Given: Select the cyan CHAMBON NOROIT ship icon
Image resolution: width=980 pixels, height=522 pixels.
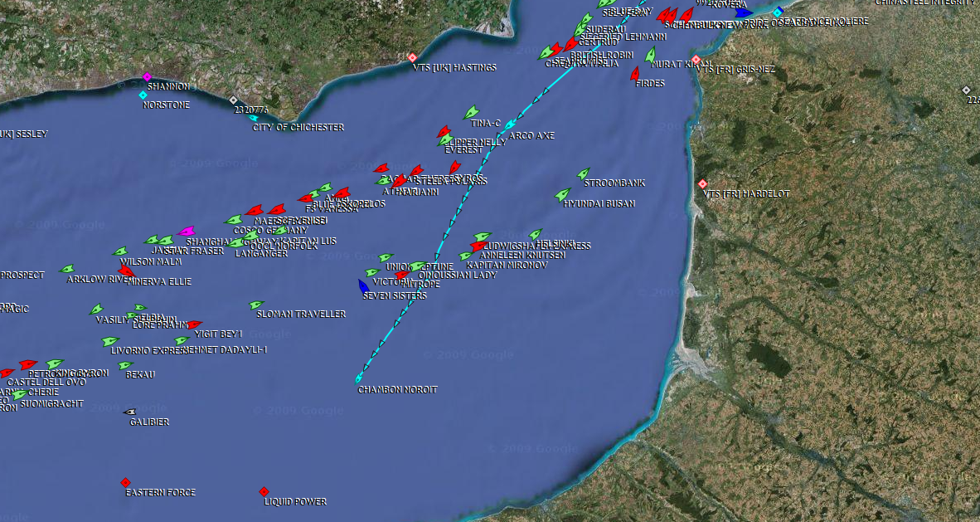Looking at the screenshot, I should pyautogui.click(x=360, y=379).
